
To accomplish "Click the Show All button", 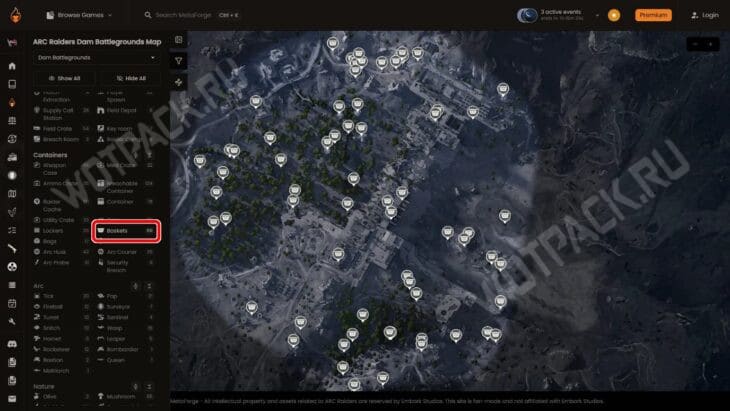I will [x=64, y=77].
